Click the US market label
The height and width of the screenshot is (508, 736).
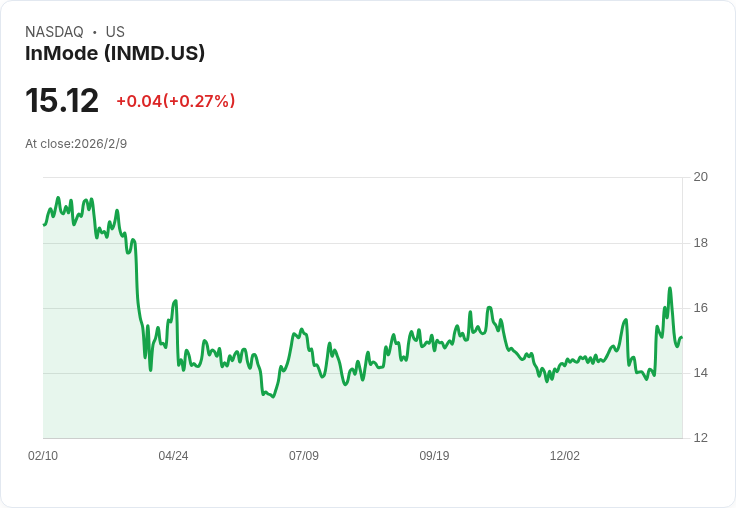pos(115,32)
